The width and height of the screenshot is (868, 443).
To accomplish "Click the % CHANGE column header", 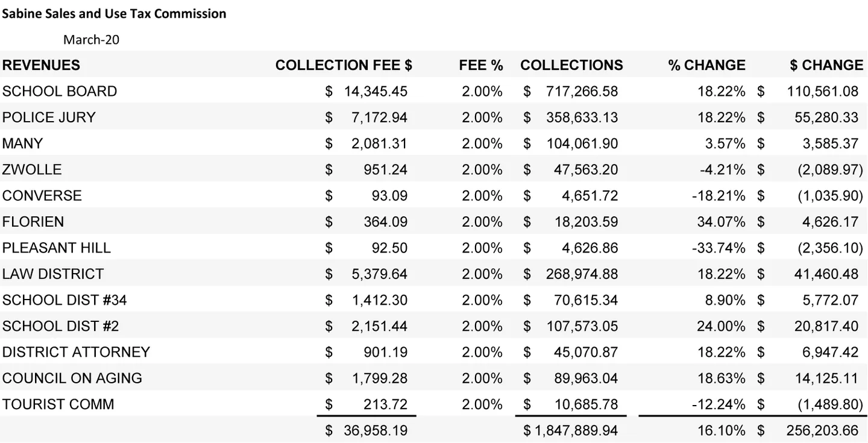I will coord(706,65).
